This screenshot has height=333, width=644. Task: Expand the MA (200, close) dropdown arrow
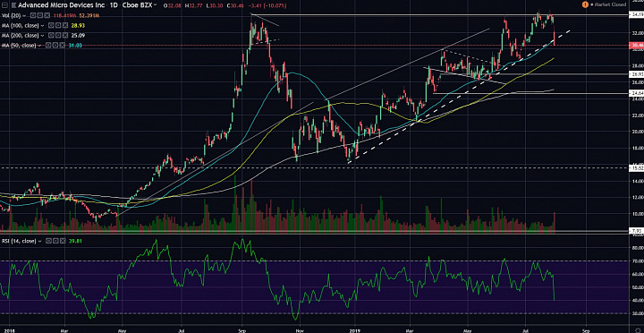[42, 36]
